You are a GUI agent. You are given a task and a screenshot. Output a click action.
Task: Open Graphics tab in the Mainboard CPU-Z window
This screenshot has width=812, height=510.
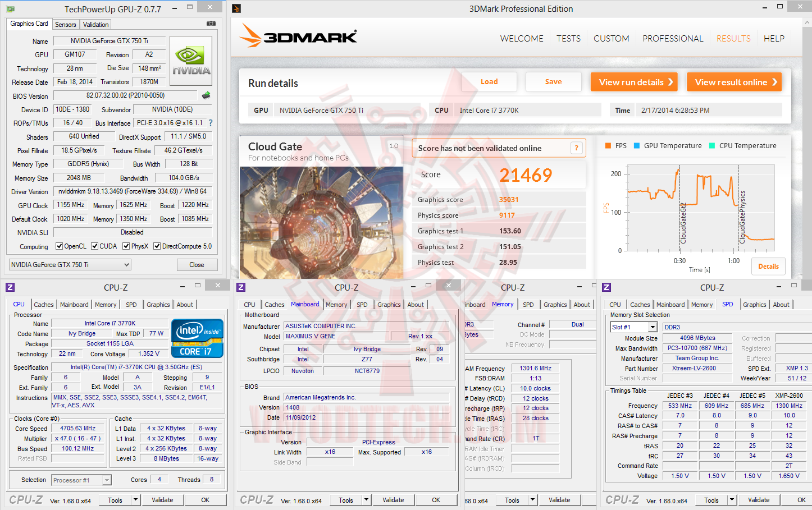389,305
